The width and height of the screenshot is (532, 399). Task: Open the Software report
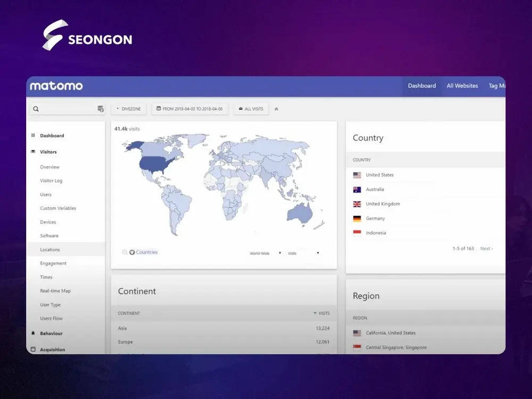click(49, 236)
